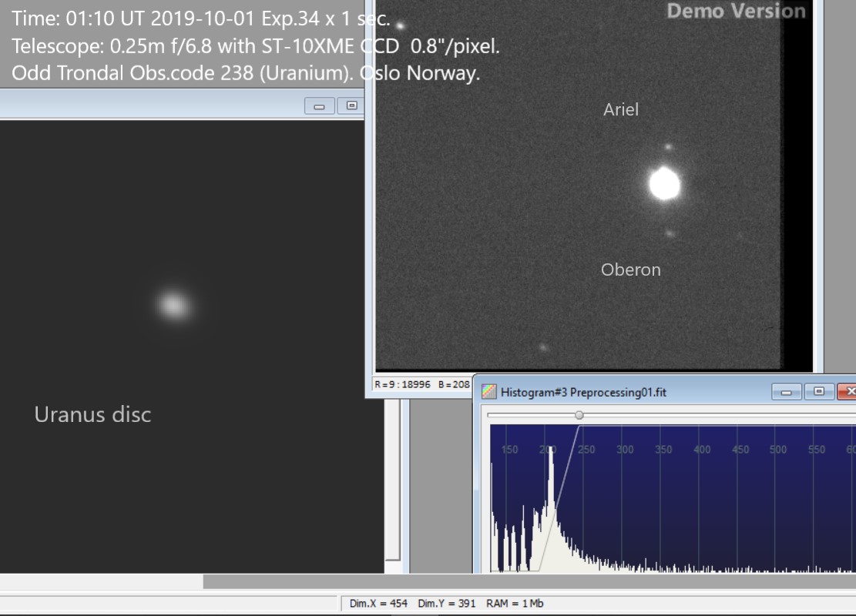The height and width of the screenshot is (616, 856).
Task: Click the bright Uranus planet in star field
Action: point(664,185)
